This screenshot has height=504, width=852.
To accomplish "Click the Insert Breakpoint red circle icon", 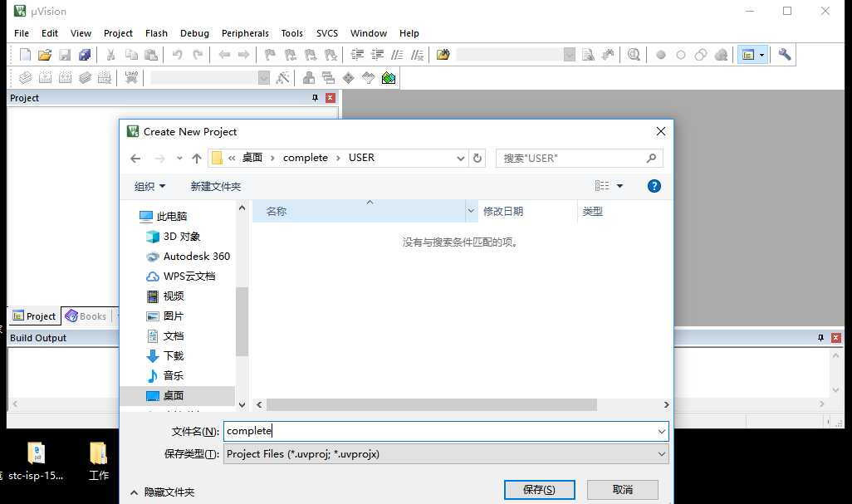I will click(x=661, y=55).
